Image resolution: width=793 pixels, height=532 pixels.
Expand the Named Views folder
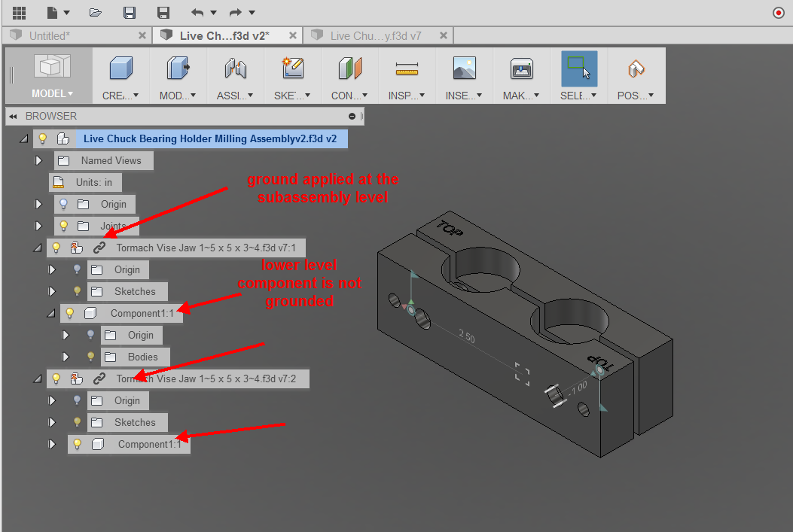click(x=39, y=160)
